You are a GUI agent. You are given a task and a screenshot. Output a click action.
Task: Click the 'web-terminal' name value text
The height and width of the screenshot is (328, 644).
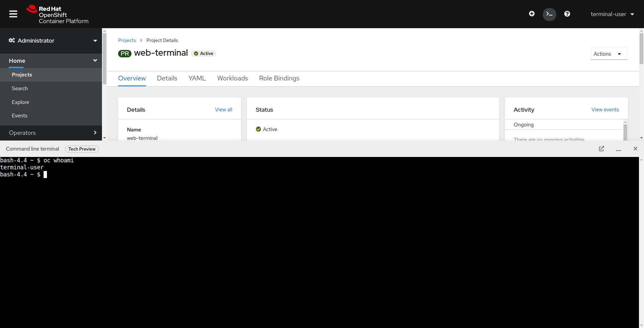coord(142,138)
